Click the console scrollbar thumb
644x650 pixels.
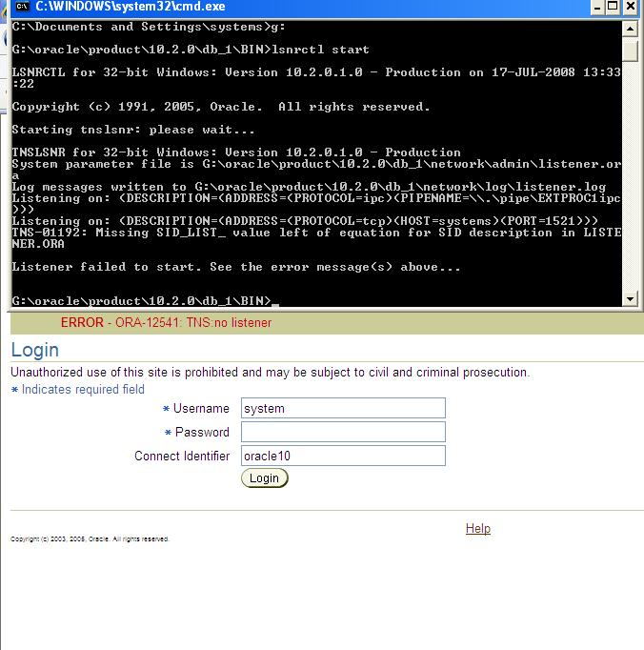[630, 50]
